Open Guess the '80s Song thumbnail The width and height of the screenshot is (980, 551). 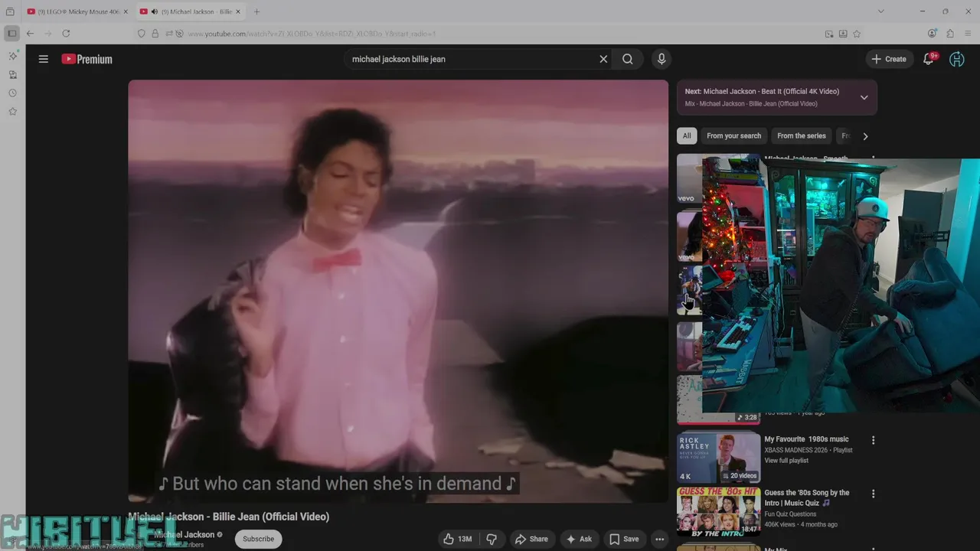[x=718, y=510]
